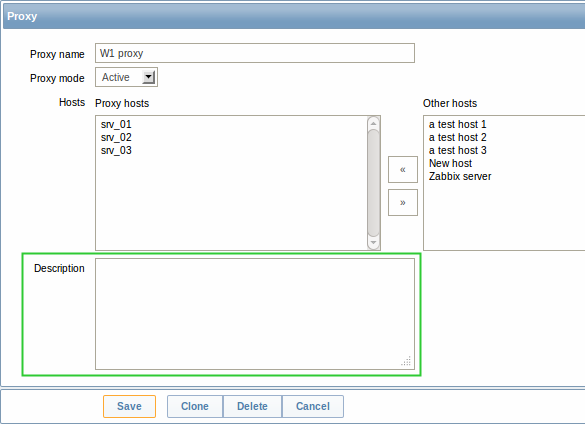Select srv_03 in Proxy hosts list
The image size is (585, 424).
tap(116, 150)
